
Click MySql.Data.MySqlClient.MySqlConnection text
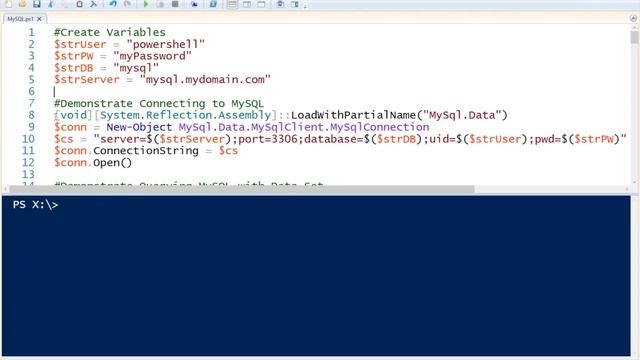pyautogui.click(x=304, y=127)
